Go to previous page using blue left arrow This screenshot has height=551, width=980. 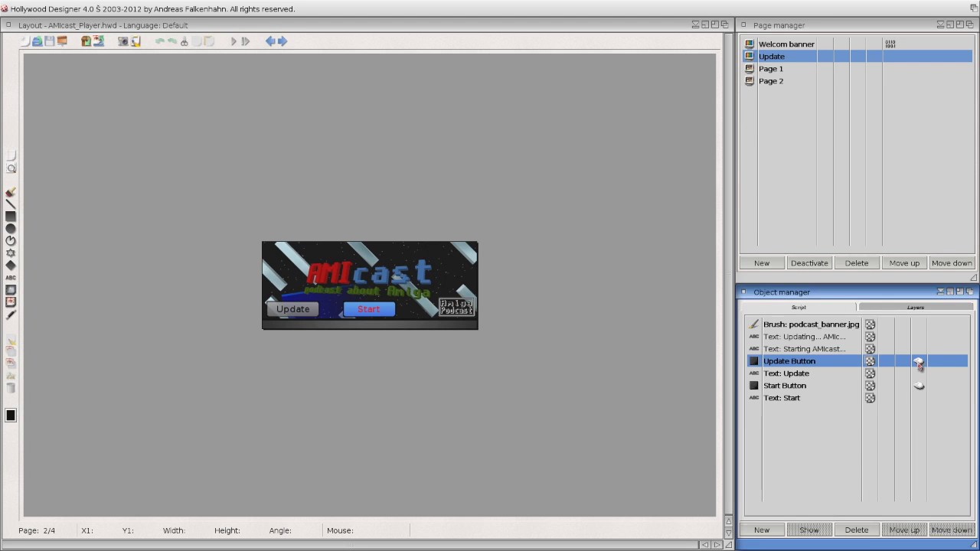point(270,41)
